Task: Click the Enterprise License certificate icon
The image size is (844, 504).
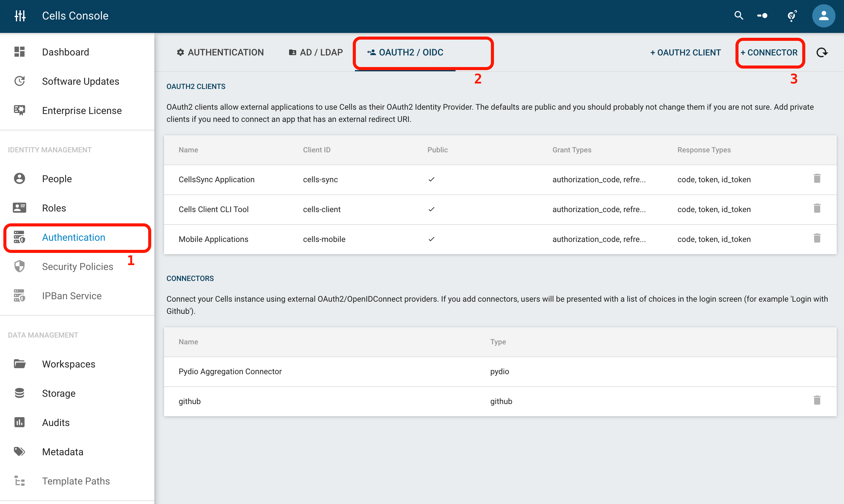Action: (x=20, y=110)
